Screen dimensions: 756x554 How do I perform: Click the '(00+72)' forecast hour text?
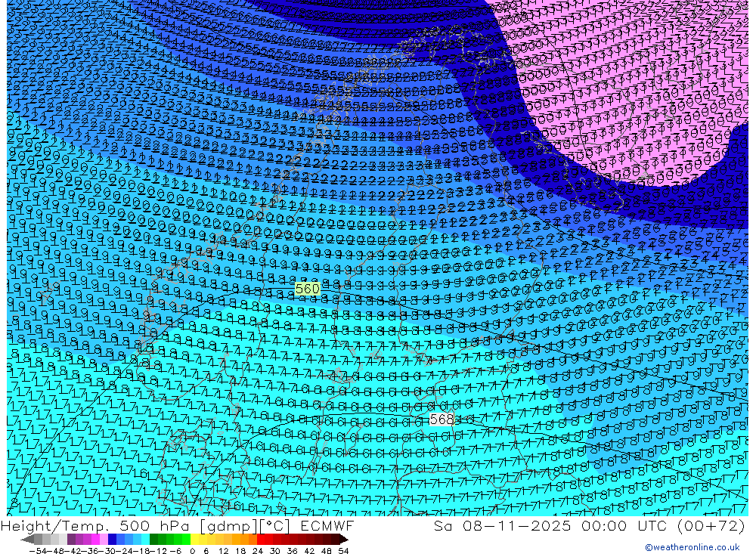pyautogui.click(x=711, y=525)
